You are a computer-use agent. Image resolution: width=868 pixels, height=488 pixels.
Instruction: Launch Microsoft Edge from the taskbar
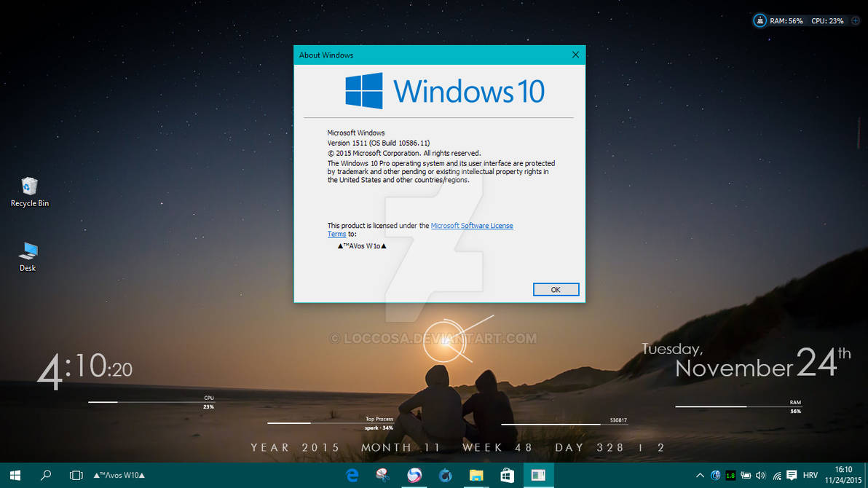tap(352, 476)
